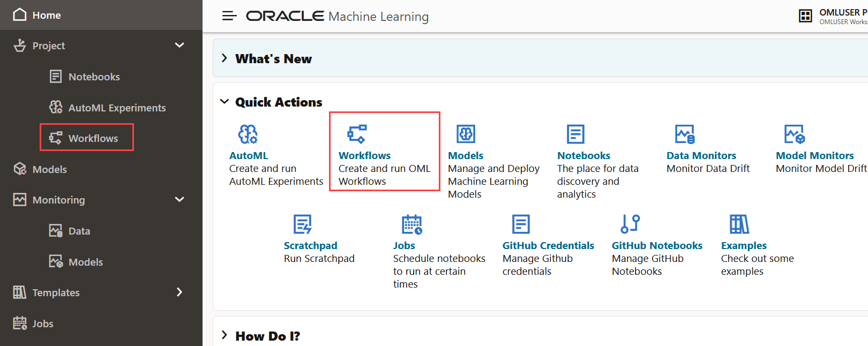This screenshot has height=346, width=868.
Task: Open the Workflows quick action link
Action: [x=365, y=156]
